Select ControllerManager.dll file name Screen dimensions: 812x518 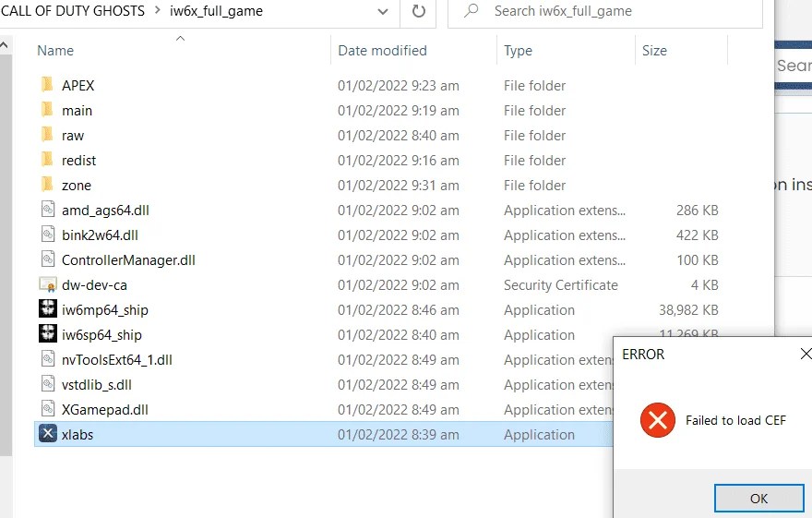point(128,260)
